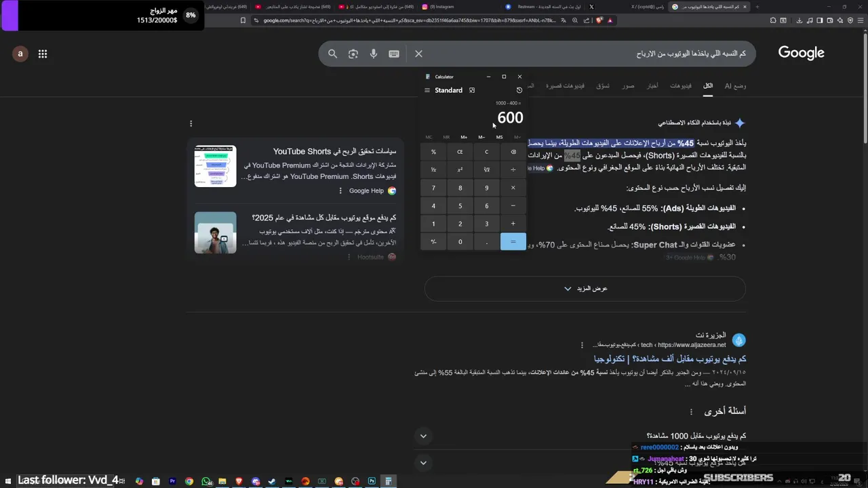The width and height of the screenshot is (868, 488).
Task: Click the reciprocal 1/x key
Action: (433, 169)
